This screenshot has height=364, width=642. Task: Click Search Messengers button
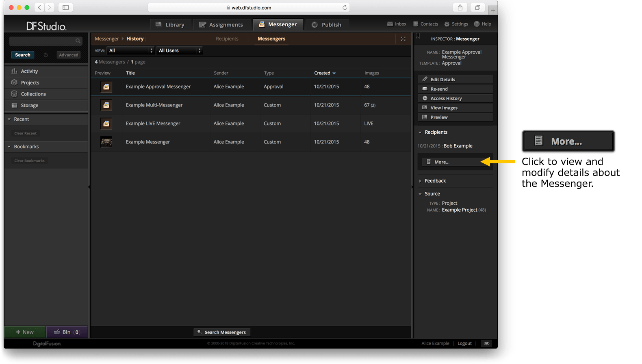tap(222, 332)
